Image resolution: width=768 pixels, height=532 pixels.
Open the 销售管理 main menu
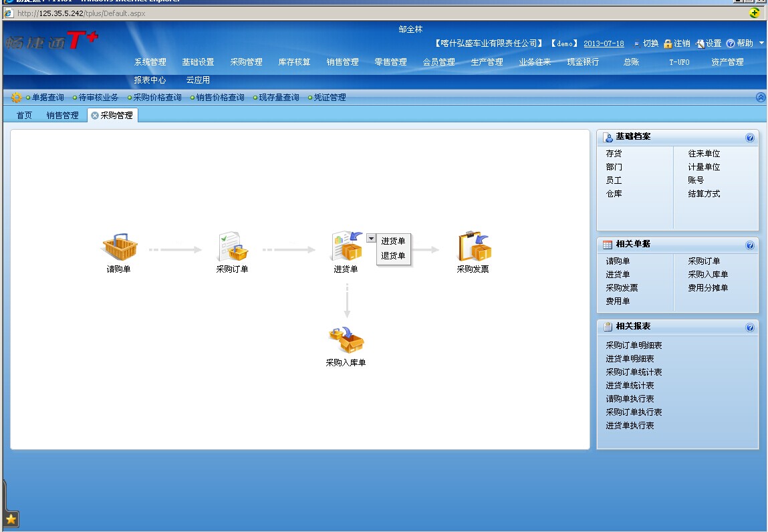(343, 62)
